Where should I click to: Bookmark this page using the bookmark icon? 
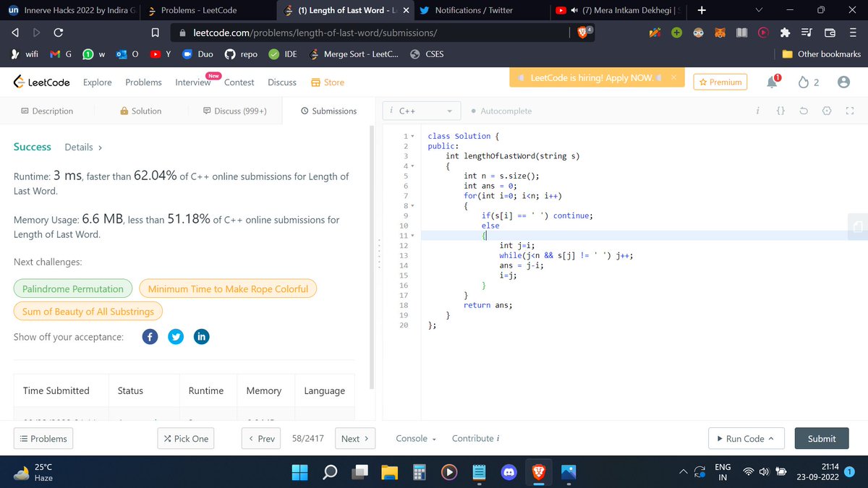tap(155, 33)
